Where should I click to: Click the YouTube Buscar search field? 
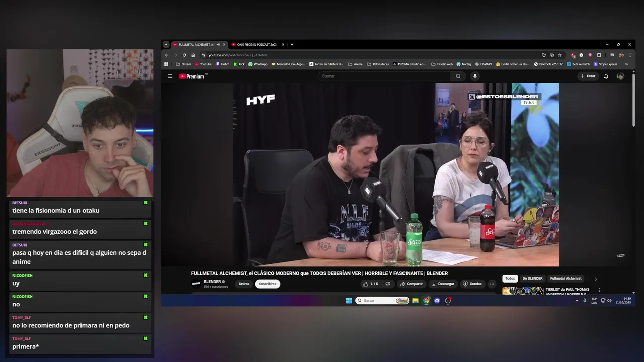coord(385,76)
